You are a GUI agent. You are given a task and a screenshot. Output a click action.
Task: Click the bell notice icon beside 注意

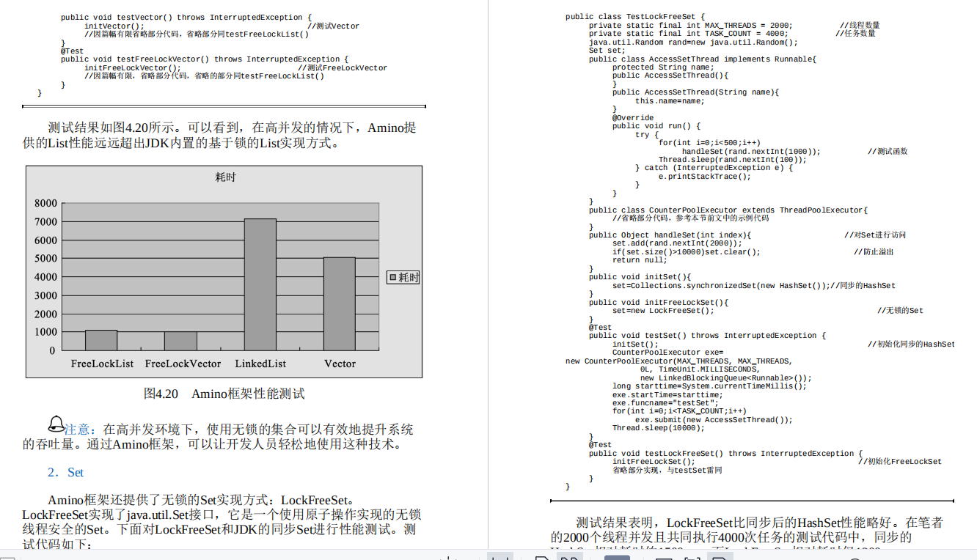click(x=56, y=424)
